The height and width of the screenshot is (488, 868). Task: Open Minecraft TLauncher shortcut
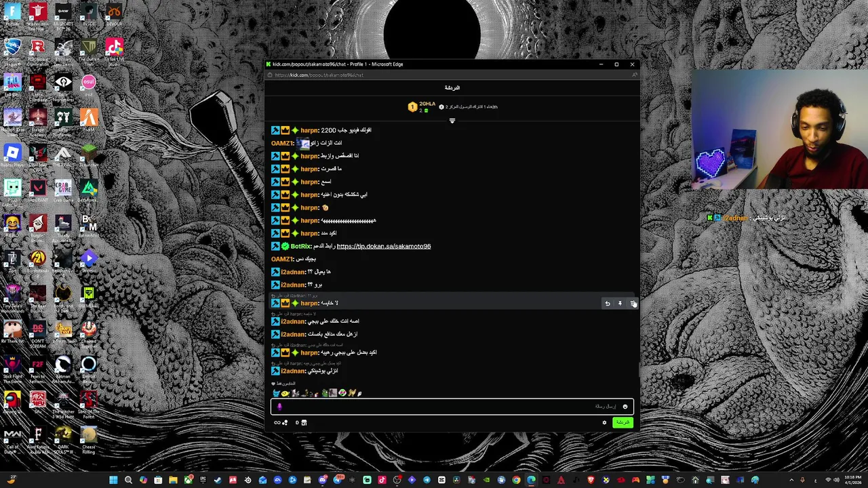point(89,157)
